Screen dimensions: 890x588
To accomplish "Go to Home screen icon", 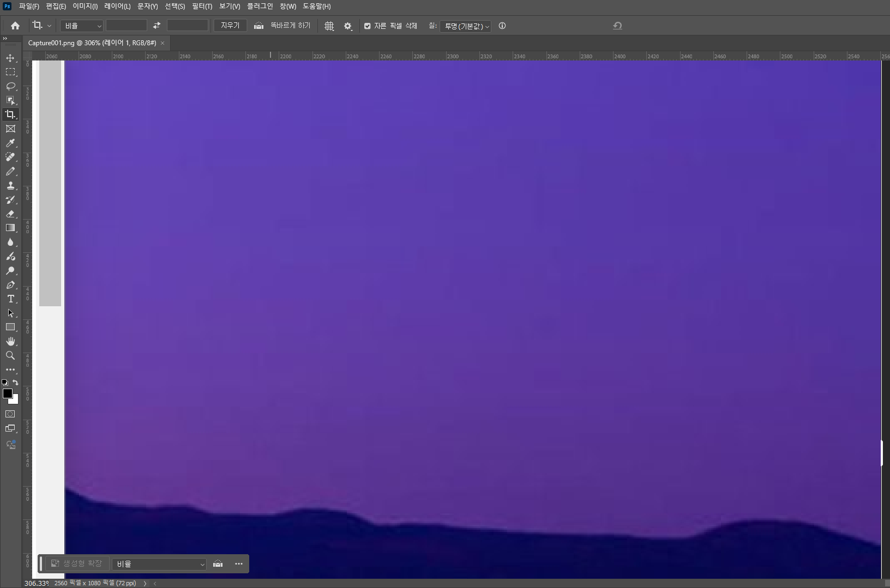I will [x=15, y=26].
